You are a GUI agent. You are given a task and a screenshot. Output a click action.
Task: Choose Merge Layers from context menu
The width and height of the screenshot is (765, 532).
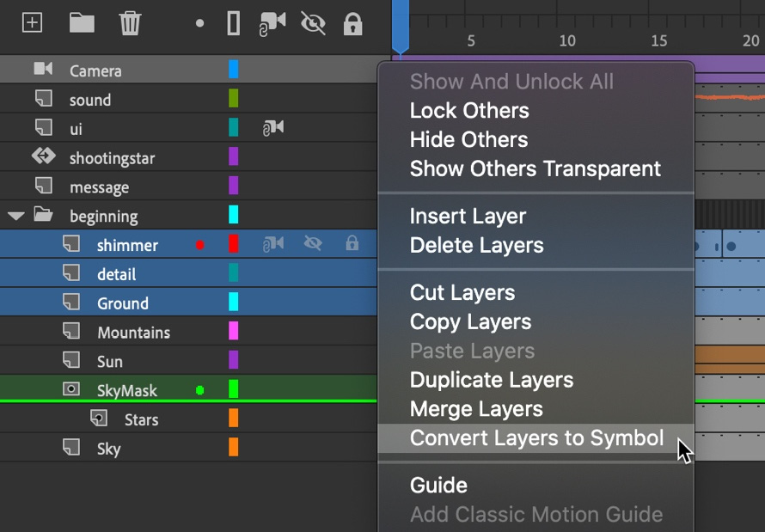pos(476,409)
